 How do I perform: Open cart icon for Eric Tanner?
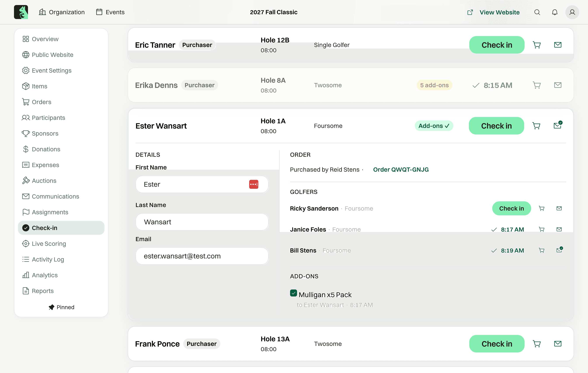click(536, 45)
